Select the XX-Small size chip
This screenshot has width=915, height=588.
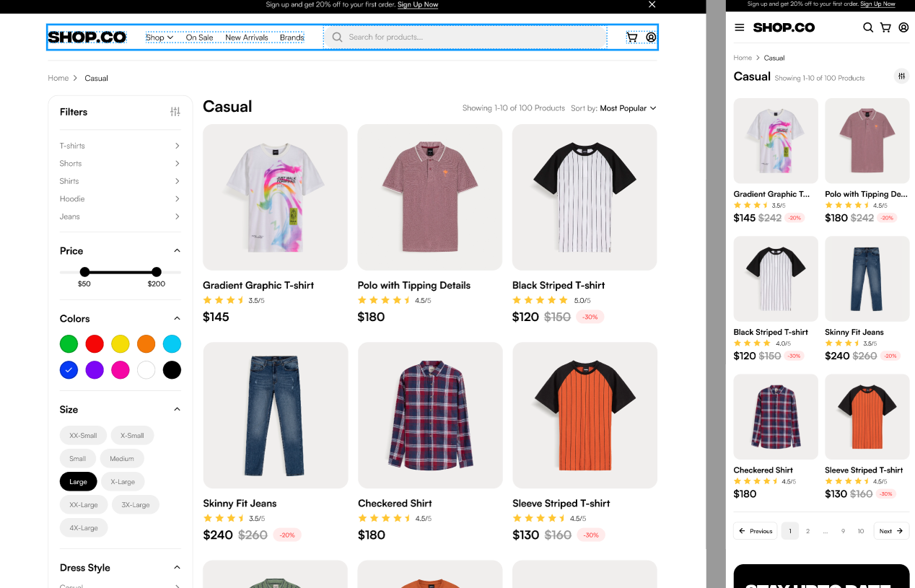click(x=83, y=435)
